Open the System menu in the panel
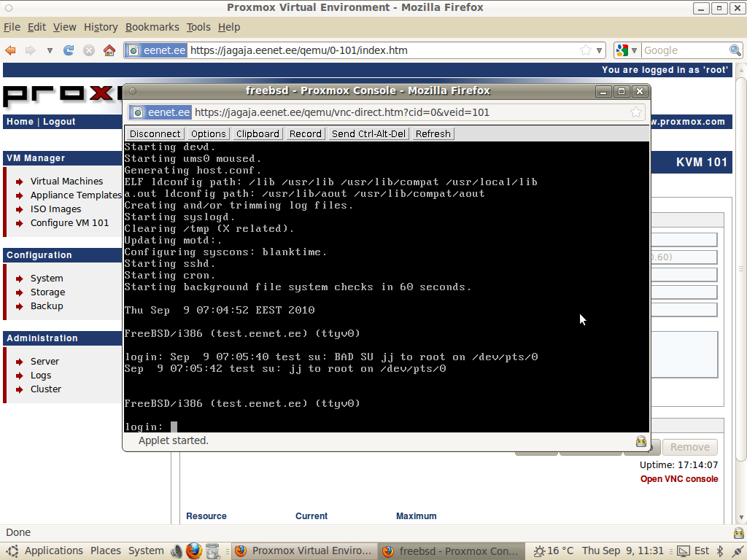The image size is (747, 560). [x=146, y=551]
